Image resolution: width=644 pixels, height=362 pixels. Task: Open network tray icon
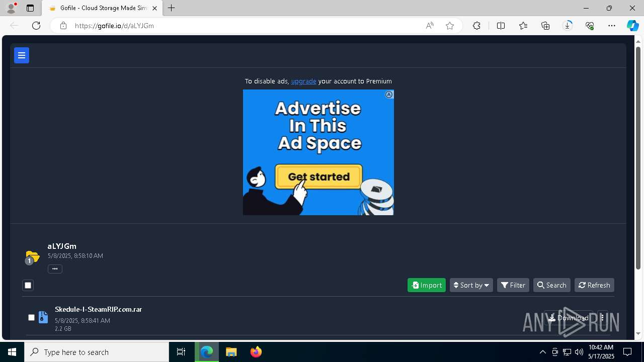(x=567, y=352)
